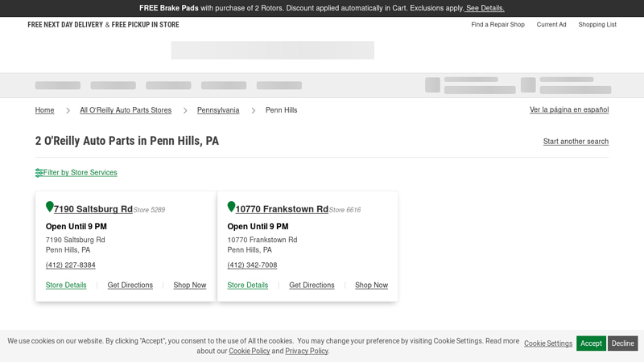This screenshot has width=644, height=362.
Task: Get Directions to Saltsburg Rd store
Action: [130, 285]
